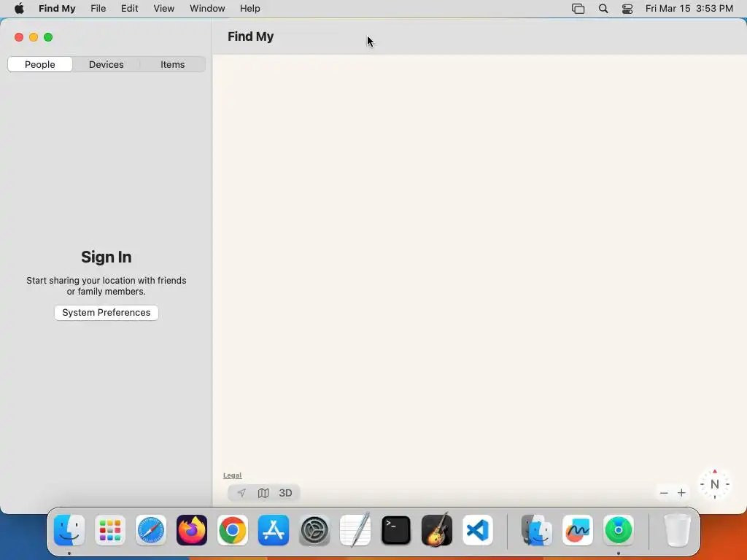Open Terminal from the Dock
Viewport: 747px width, 560px height.
(x=396, y=530)
